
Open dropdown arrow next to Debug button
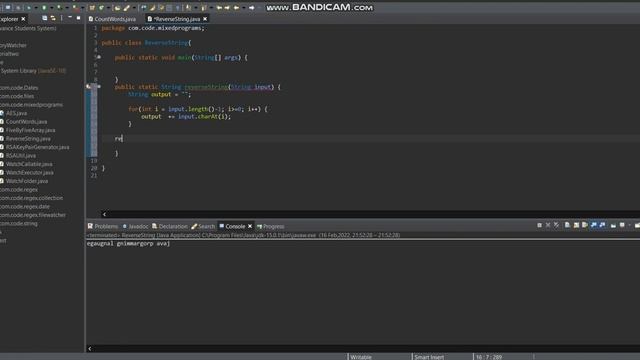(x=36, y=7)
